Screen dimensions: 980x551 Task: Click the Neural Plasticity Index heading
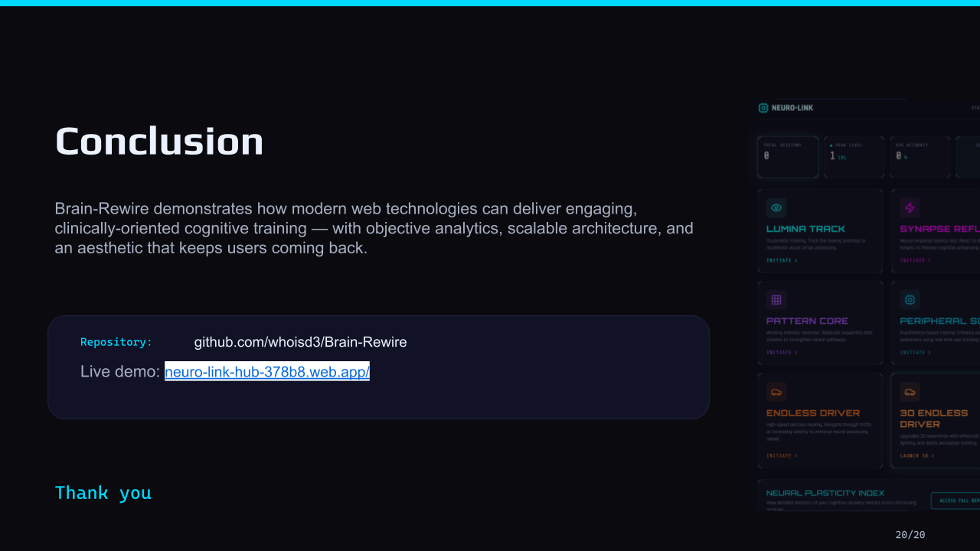[825, 493]
